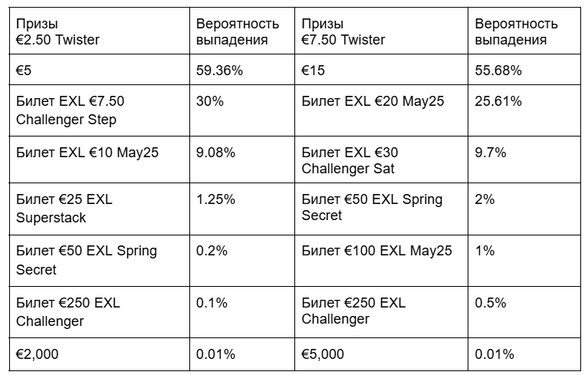
Task: Click the €15 prize cell
Action: click(312, 71)
